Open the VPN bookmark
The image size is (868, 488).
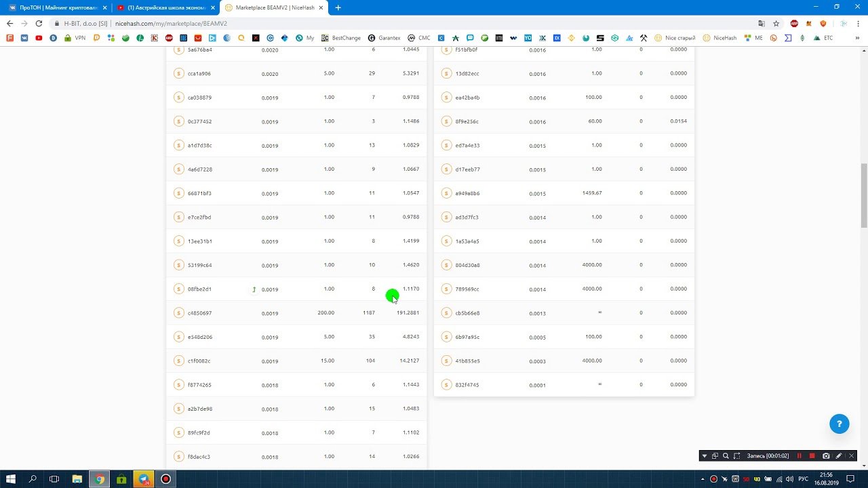pyautogui.click(x=75, y=38)
